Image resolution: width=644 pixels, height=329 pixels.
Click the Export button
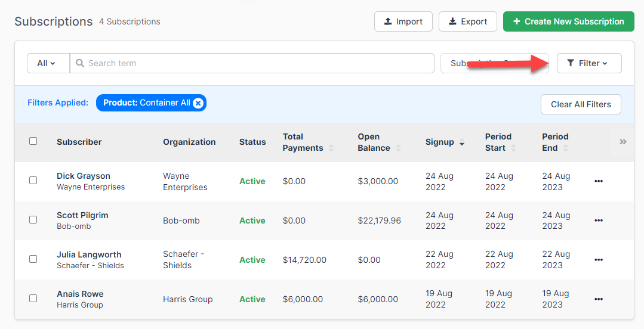coord(467,21)
